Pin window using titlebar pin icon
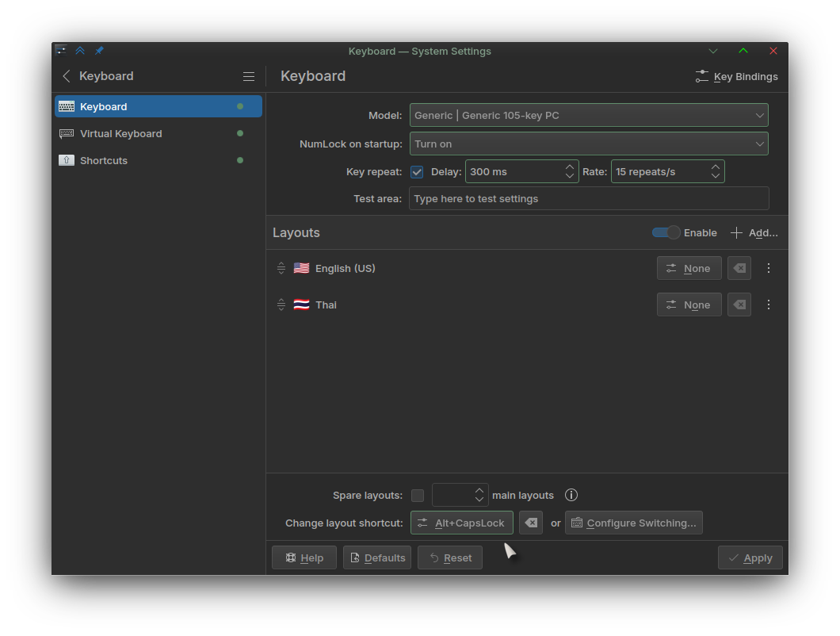The height and width of the screenshot is (636, 840). [99, 51]
